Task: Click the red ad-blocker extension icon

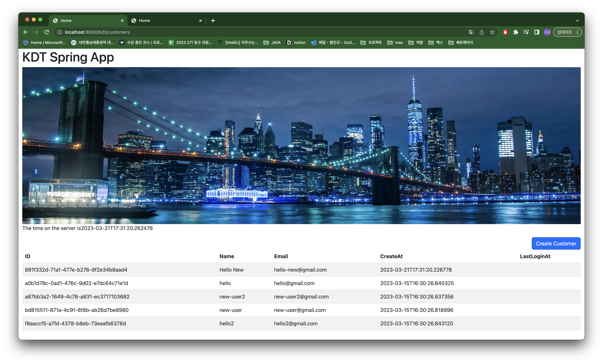Action: pos(505,32)
